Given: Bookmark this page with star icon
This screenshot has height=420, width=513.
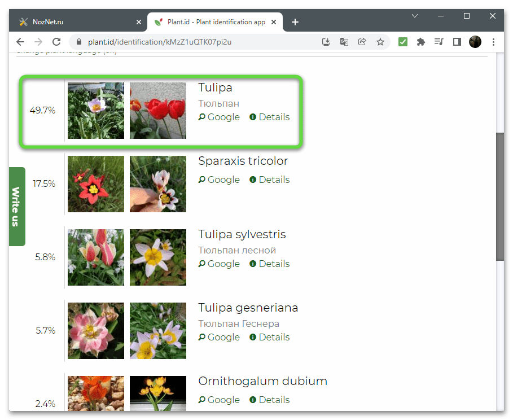Looking at the screenshot, I should (380, 42).
